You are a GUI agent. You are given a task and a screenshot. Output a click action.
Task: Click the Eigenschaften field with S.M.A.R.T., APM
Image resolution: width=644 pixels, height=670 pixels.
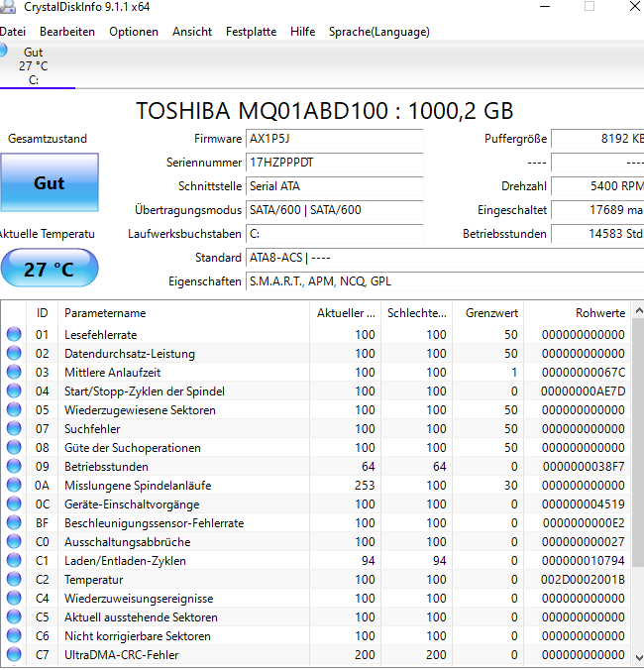pyautogui.click(x=445, y=281)
